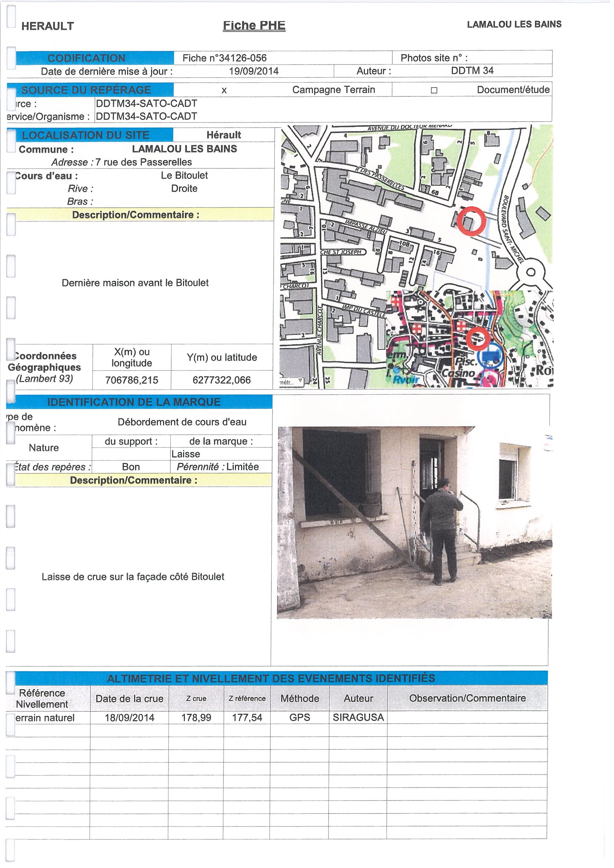Select the last update date '19/09/2014'
This screenshot has width=614, height=868.
tap(255, 72)
